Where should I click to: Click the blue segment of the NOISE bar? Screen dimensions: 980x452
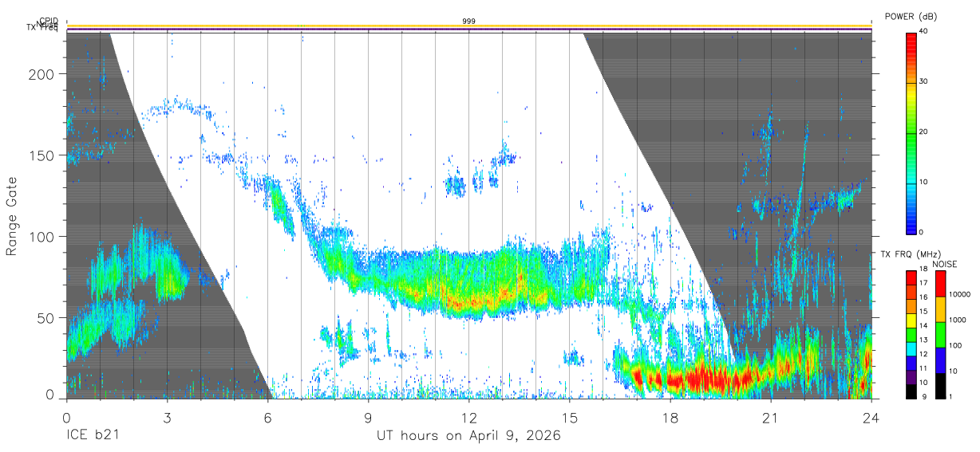pos(941,360)
